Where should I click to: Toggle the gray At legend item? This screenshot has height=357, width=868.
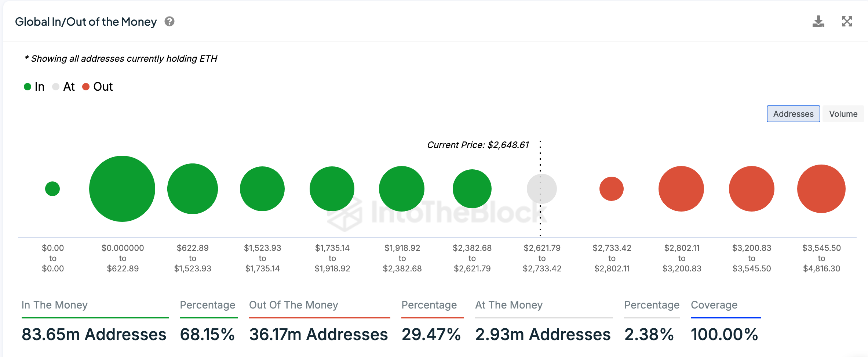point(63,87)
